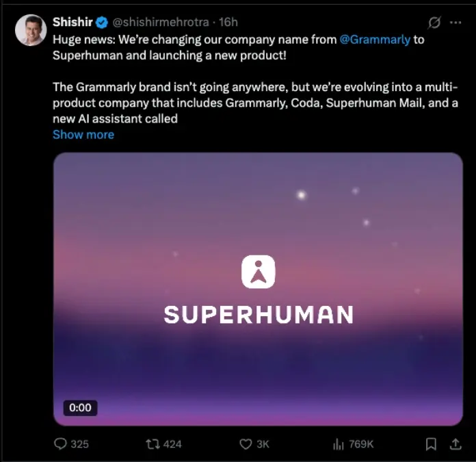This screenshot has width=476, height=462.
Task: Click the reply speech bubble icon
Action: click(x=61, y=444)
